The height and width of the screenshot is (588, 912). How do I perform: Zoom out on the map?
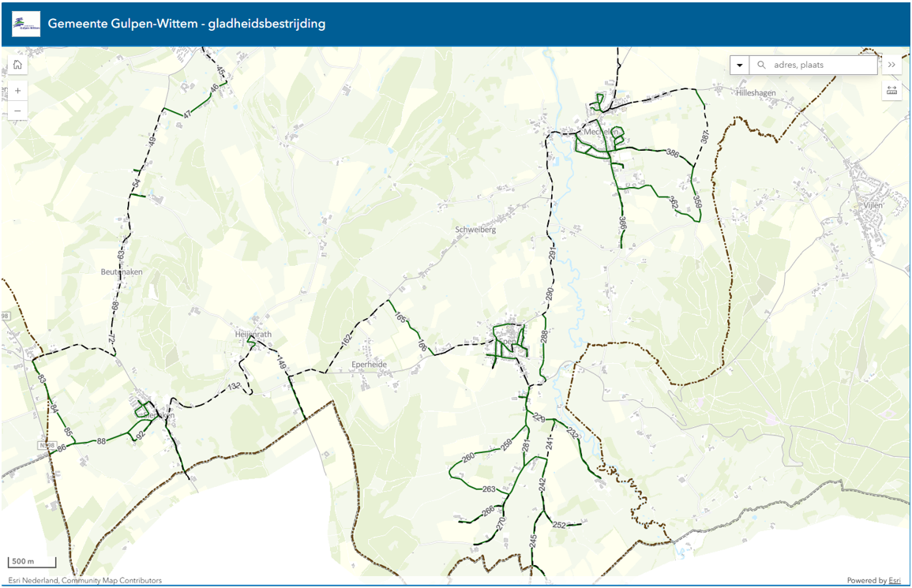[17, 111]
